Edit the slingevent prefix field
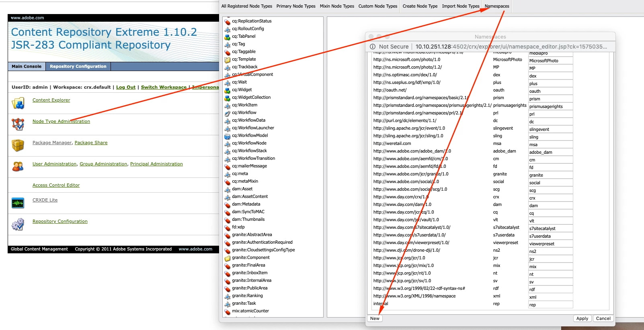 pos(551,129)
